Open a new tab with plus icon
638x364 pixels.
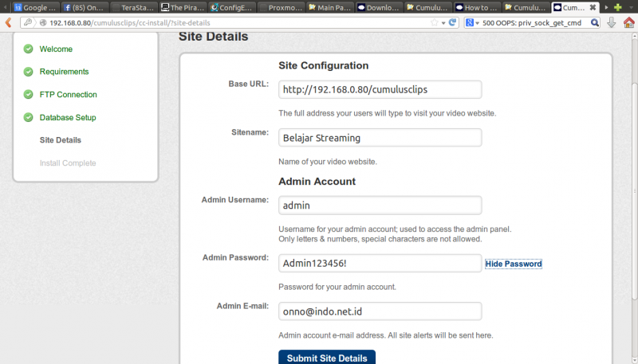(617, 7)
